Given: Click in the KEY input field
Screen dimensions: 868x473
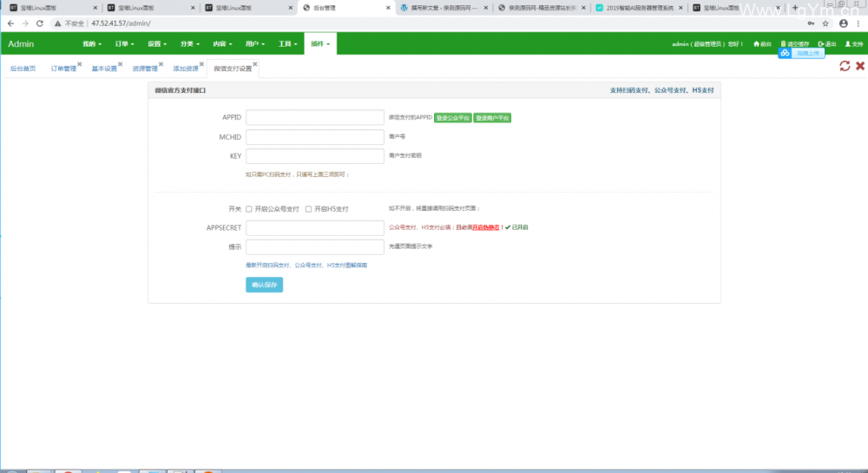Looking at the screenshot, I should click(x=315, y=156).
